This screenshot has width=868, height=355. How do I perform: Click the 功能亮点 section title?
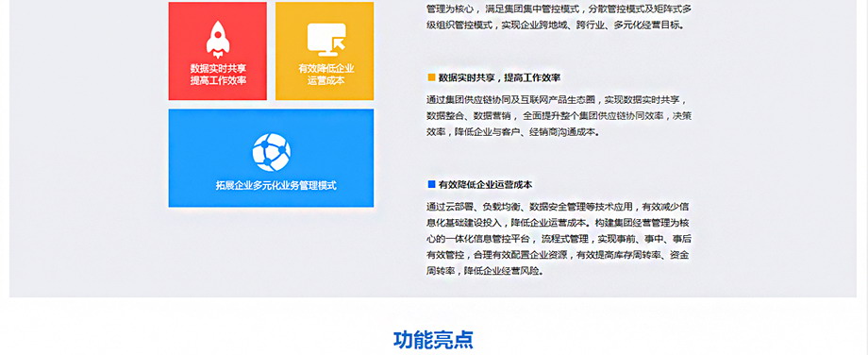(433, 340)
